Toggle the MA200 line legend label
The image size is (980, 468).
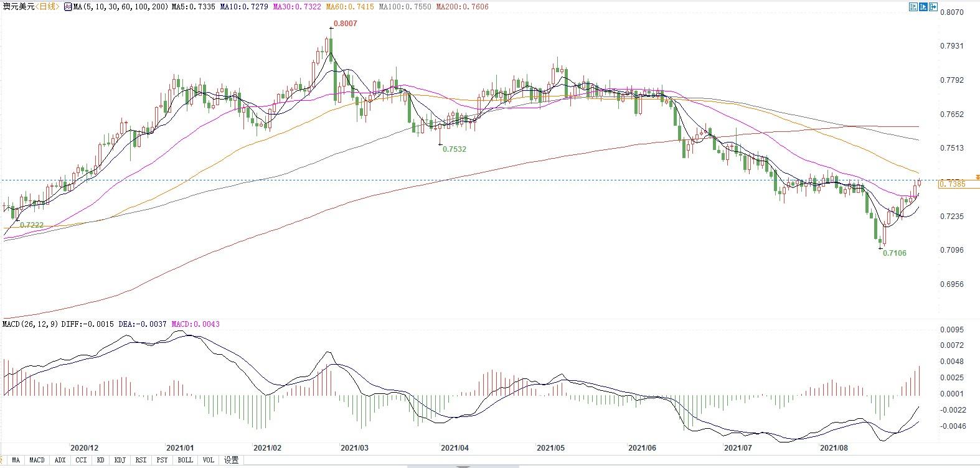tap(462, 7)
